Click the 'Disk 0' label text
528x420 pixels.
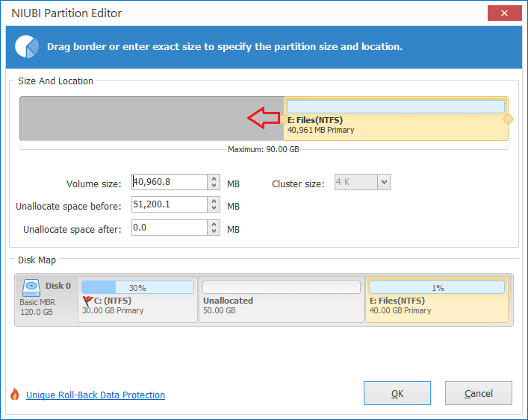pyautogui.click(x=58, y=286)
